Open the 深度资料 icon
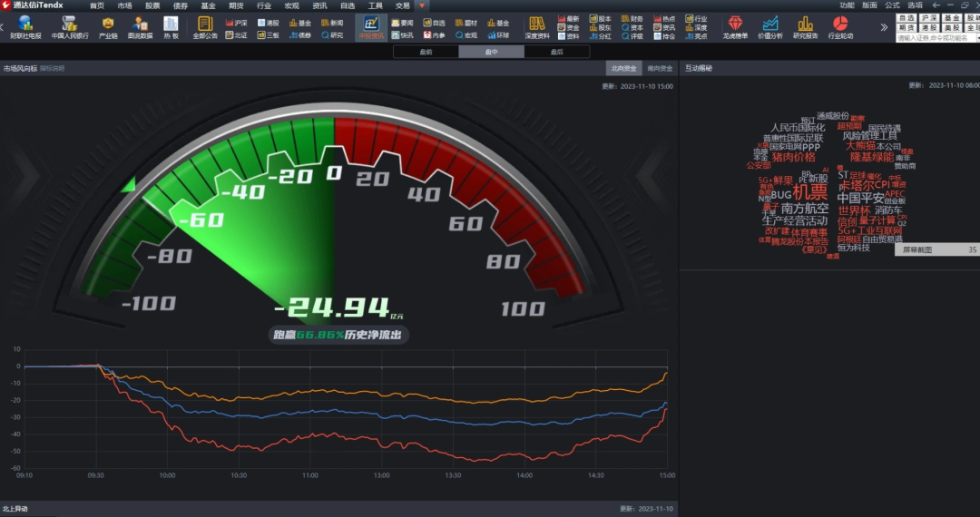The image size is (980, 517). tap(537, 27)
